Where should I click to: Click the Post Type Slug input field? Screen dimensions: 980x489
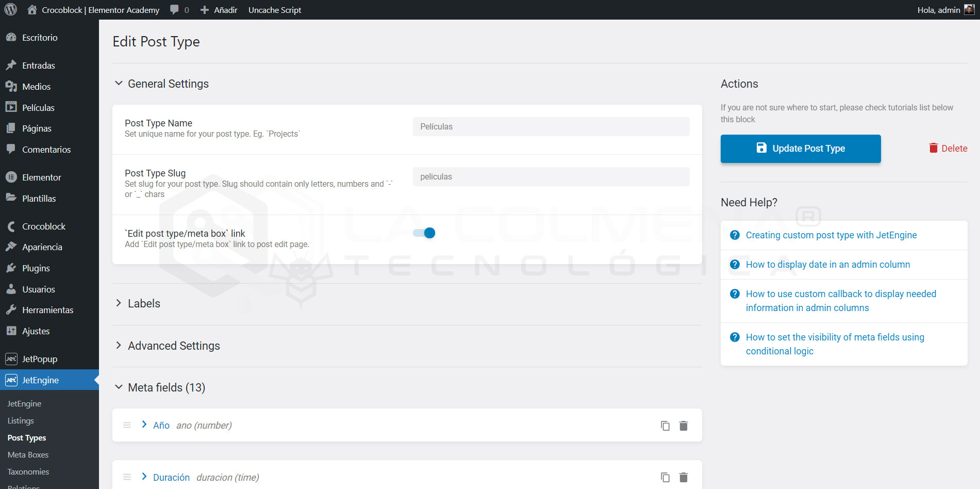coord(551,176)
